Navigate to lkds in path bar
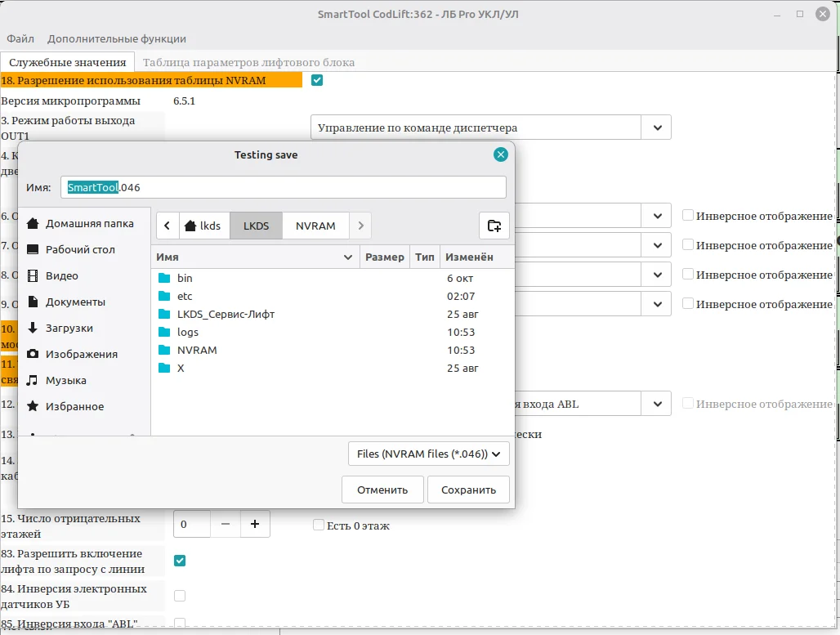The image size is (840, 635). [x=203, y=226]
